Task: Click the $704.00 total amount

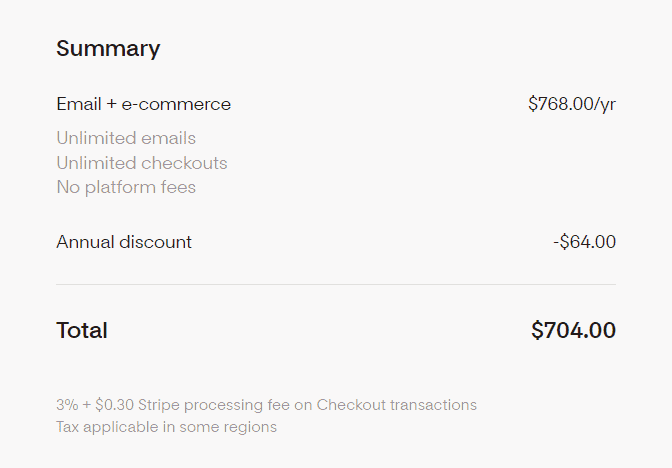Action: (573, 330)
